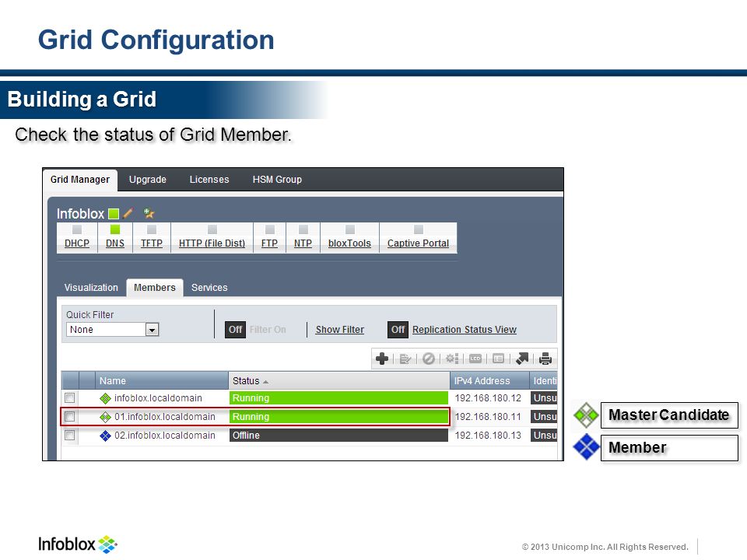The width and height of the screenshot is (747, 560).
Task: Click the IP address 192.168.180.11
Action: click(488, 417)
